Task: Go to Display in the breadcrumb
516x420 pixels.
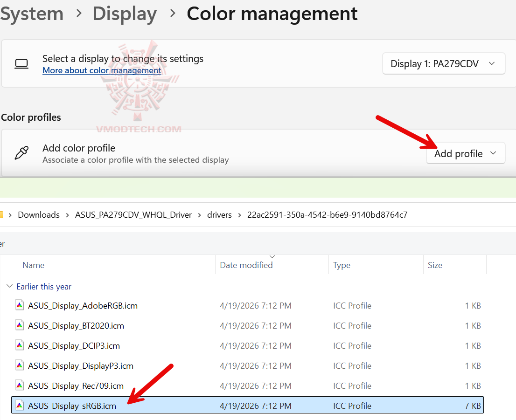Action: (125, 14)
